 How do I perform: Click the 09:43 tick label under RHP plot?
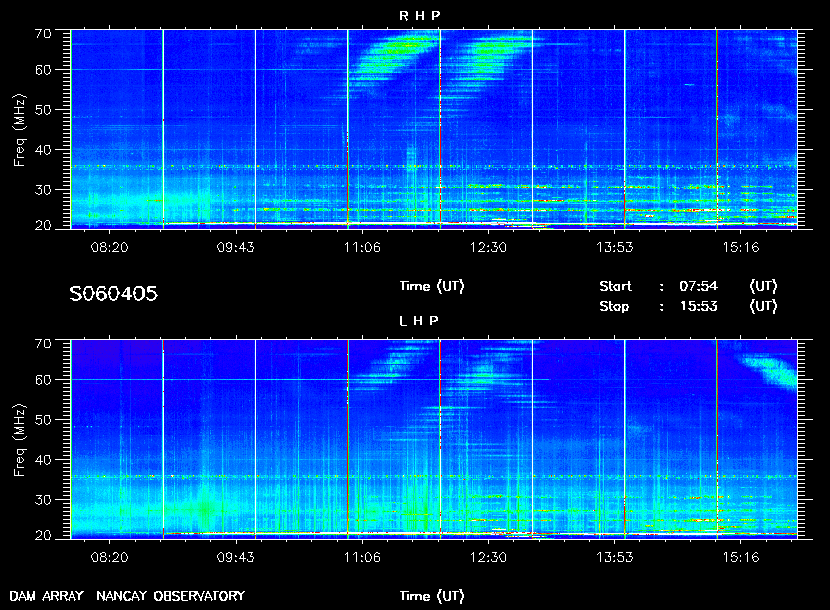click(236, 247)
